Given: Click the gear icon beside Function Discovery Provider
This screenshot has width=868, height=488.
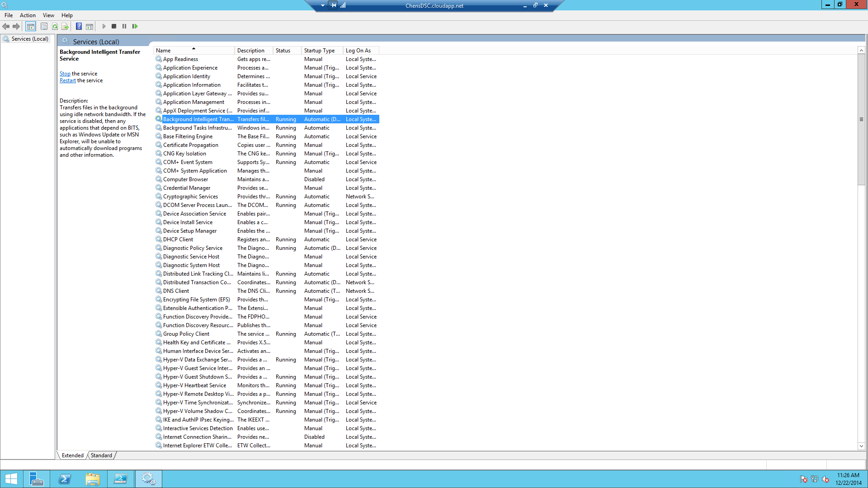Looking at the screenshot, I should (159, 317).
